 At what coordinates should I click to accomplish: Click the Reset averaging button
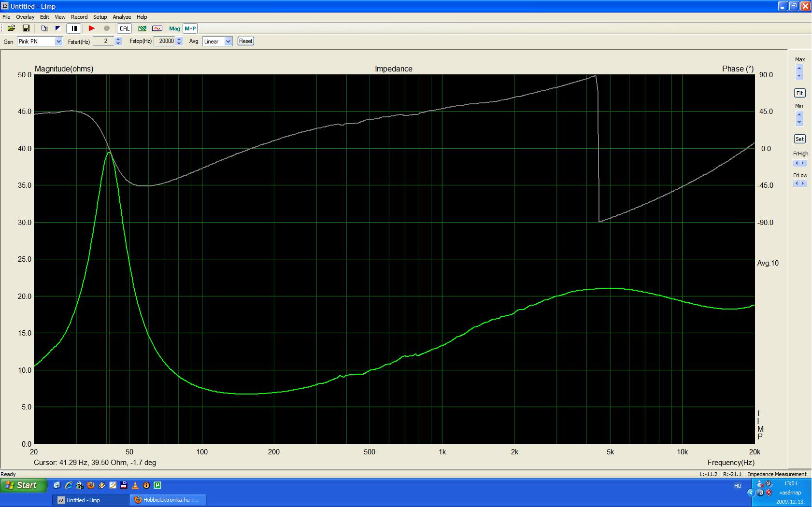click(x=245, y=41)
